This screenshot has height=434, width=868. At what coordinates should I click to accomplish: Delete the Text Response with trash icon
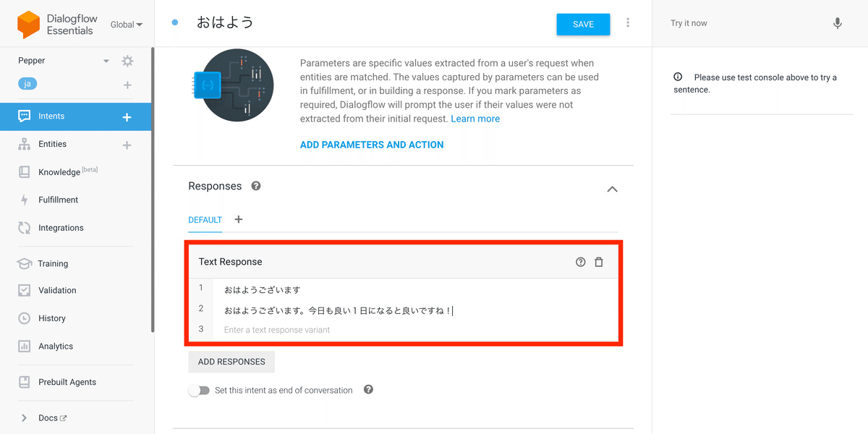point(599,262)
